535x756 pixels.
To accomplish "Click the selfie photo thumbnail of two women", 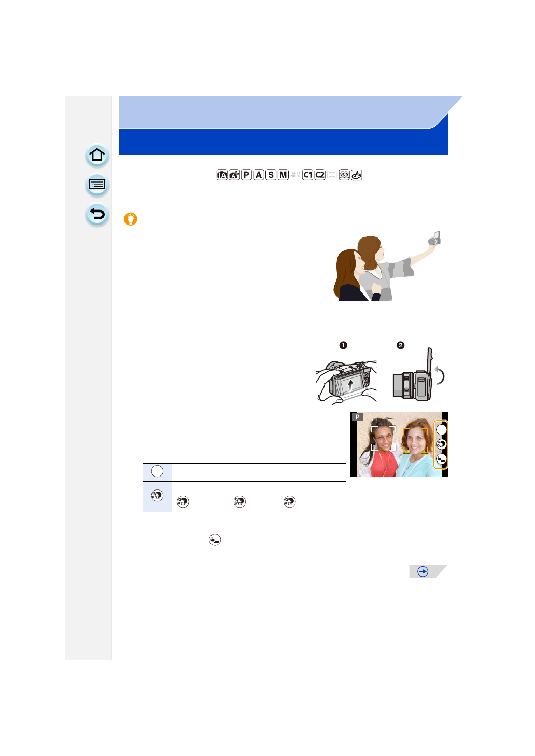I will (399, 444).
